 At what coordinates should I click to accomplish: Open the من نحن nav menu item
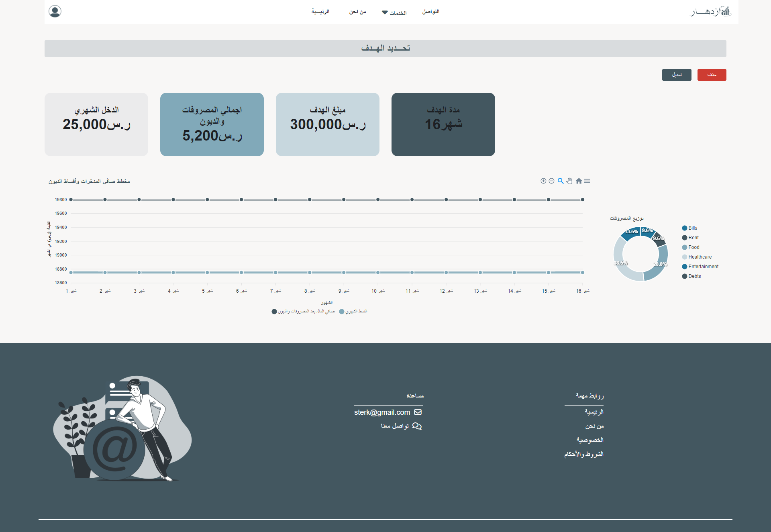pyautogui.click(x=357, y=12)
